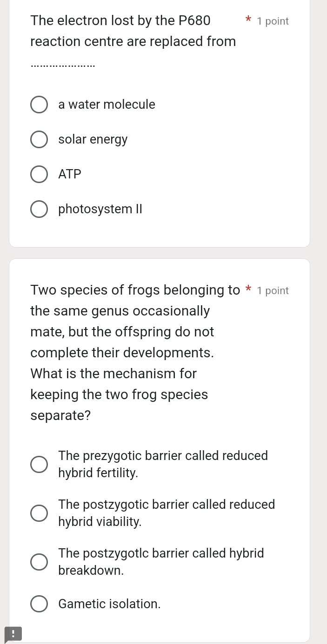Pick "Gametic isolation" for the frog question

(x=39, y=604)
